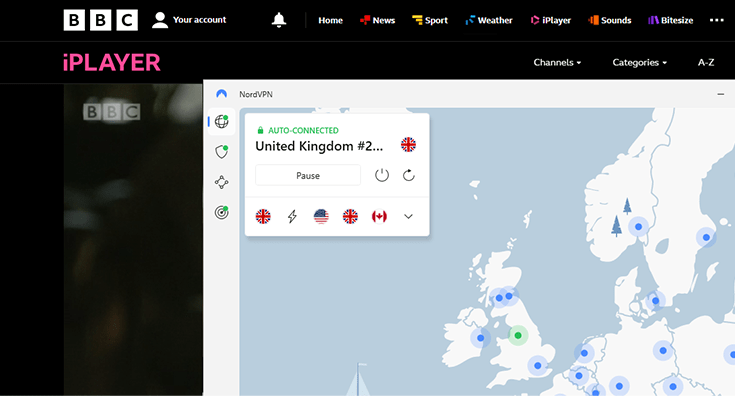Image resolution: width=735 pixels, height=396 pixels.
Task: Disconnect VPN with power icon
Action: coord(382,175)
